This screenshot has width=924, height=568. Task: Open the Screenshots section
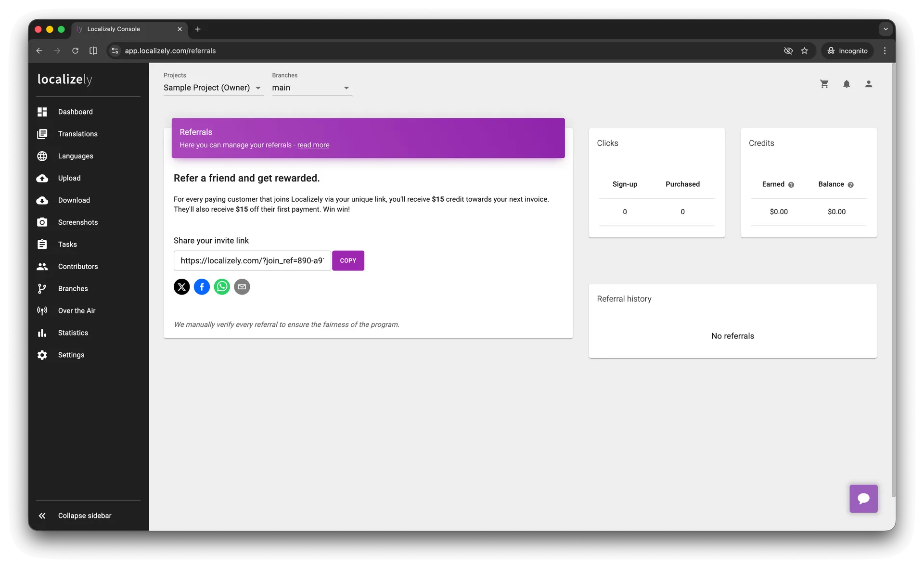pyautogui.click(x=77, y=222)
